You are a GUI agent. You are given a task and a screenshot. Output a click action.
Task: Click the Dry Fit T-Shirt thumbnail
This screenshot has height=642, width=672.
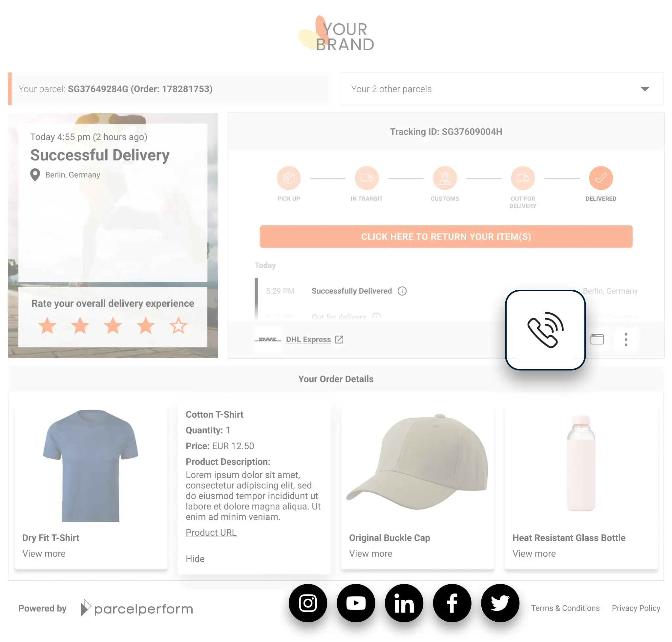(x=90, y=466)
